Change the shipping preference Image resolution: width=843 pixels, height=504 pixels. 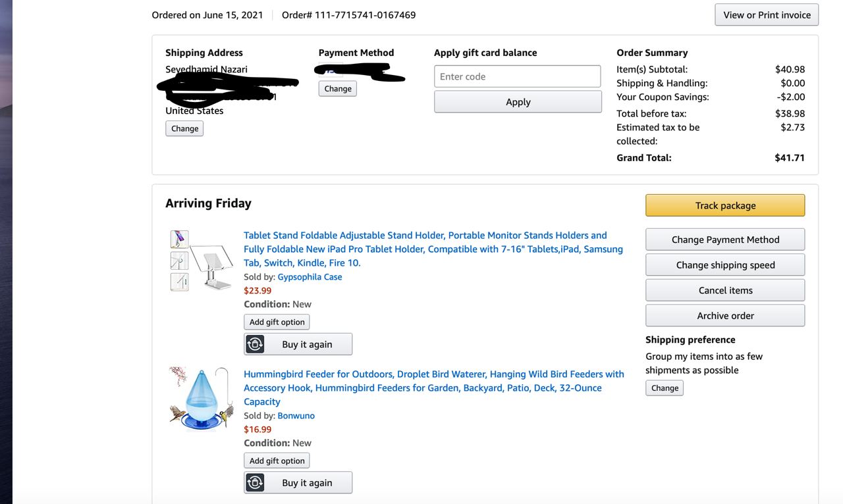click(x=665, y=388)
